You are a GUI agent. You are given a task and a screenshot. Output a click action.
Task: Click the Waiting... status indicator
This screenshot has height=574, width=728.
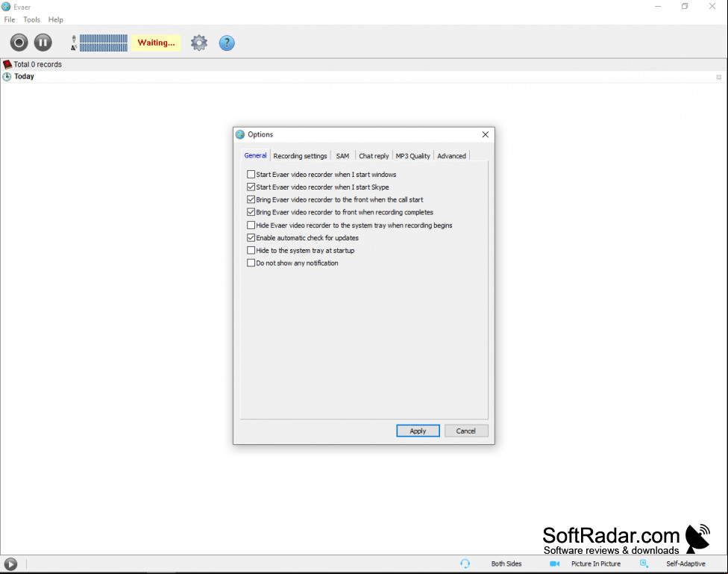[156, 43]
